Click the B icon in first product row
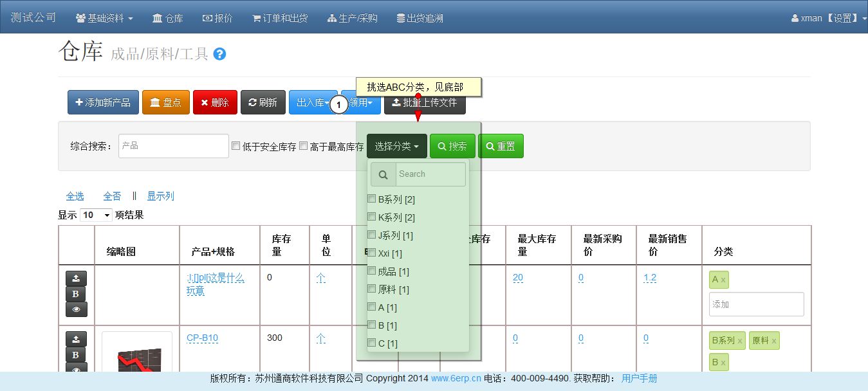The width and height of the screenshot is (868, 391). click(x=76, y=294)
